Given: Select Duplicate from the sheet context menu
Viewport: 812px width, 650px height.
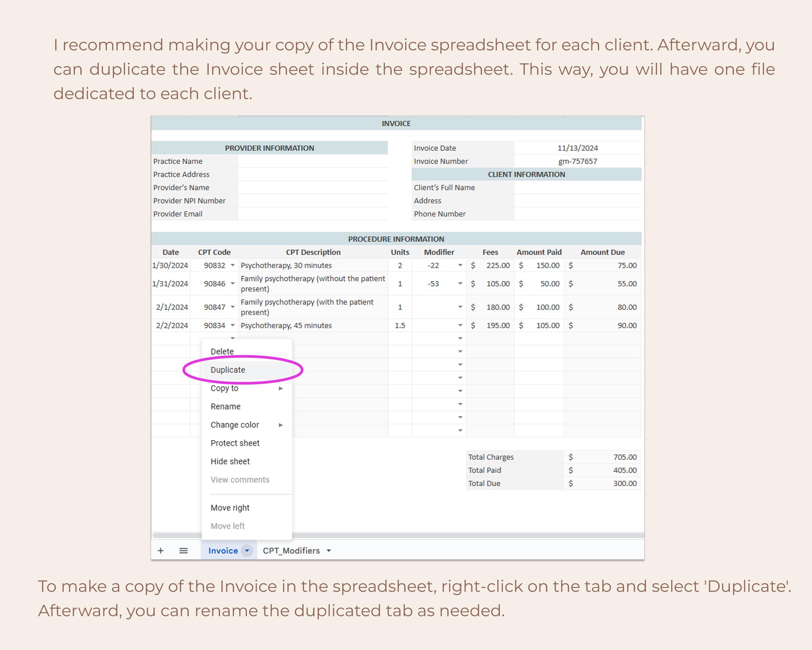Looking at the screenshot, I should 228,370.
